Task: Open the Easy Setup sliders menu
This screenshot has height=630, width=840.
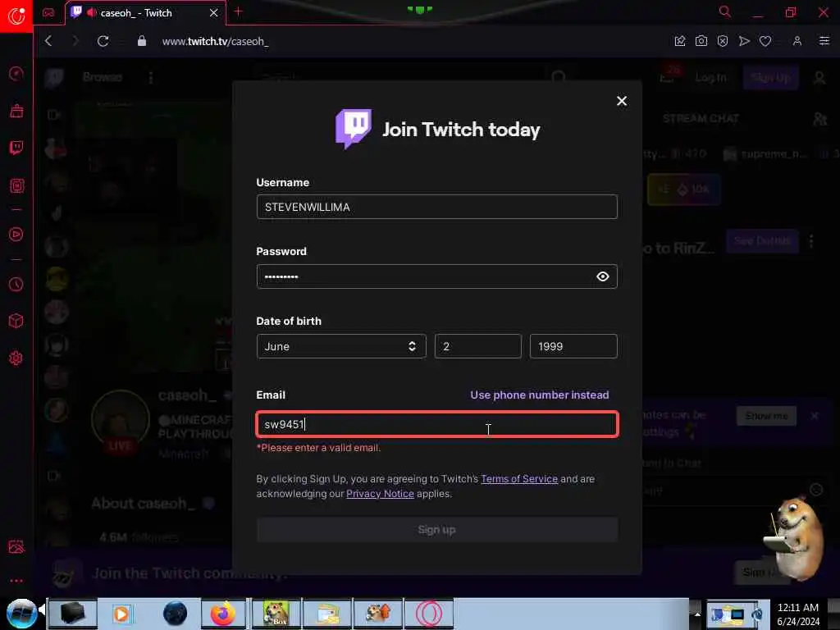Action: (824, 41)
